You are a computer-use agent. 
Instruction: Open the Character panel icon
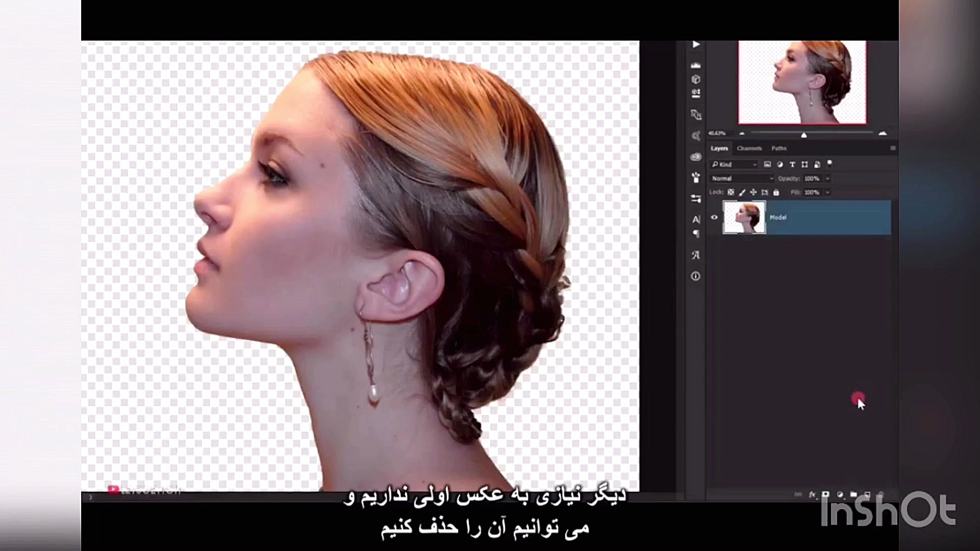(x=696, y=219)
